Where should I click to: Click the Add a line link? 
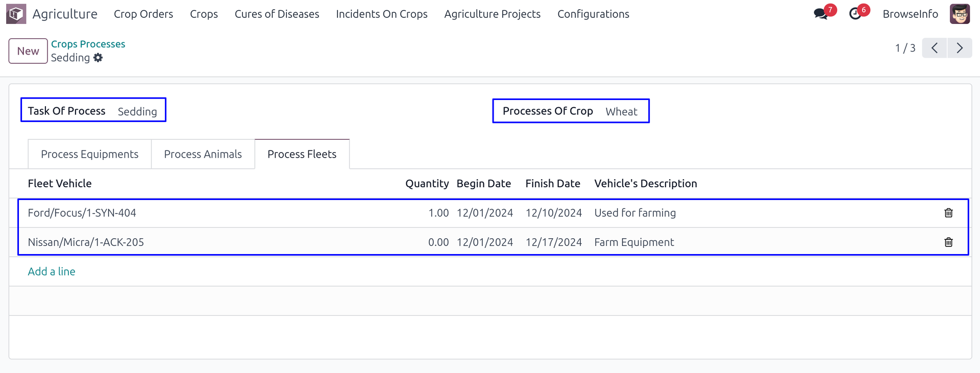point(52,271)
